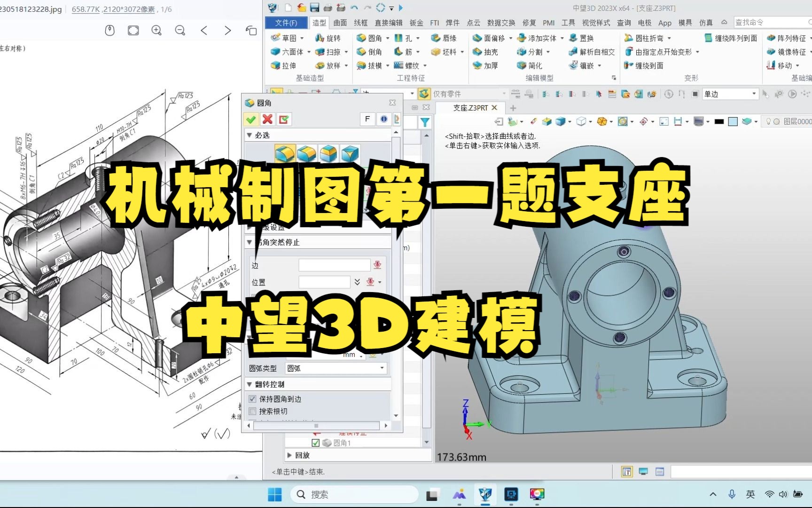This screenshot has width=812, height=508.
Task: Select the 置换 replace tool
Action: (x=581, y=38)
